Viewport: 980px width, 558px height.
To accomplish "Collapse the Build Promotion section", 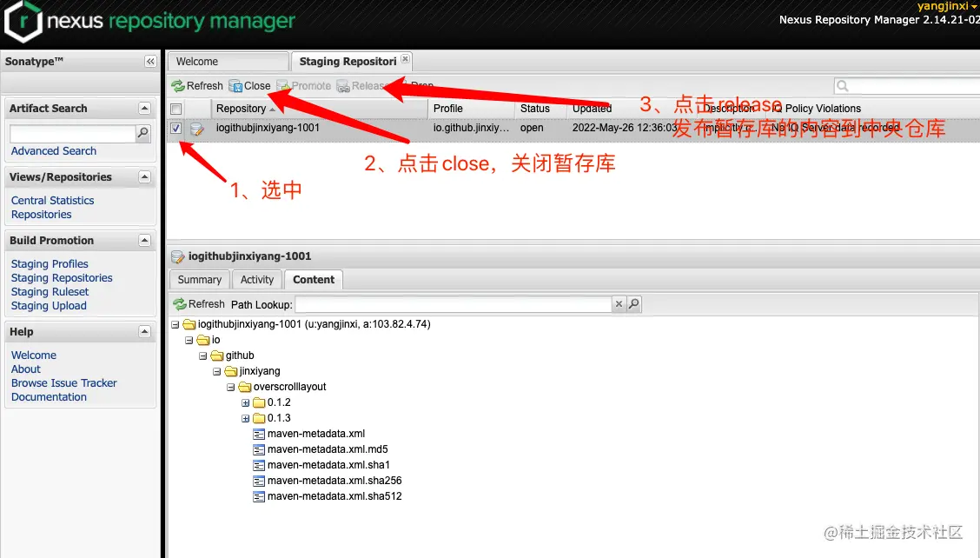I will (144, 240).
